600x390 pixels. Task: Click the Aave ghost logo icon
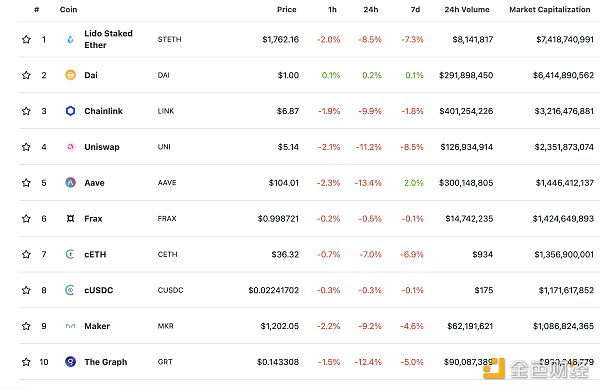70,183
